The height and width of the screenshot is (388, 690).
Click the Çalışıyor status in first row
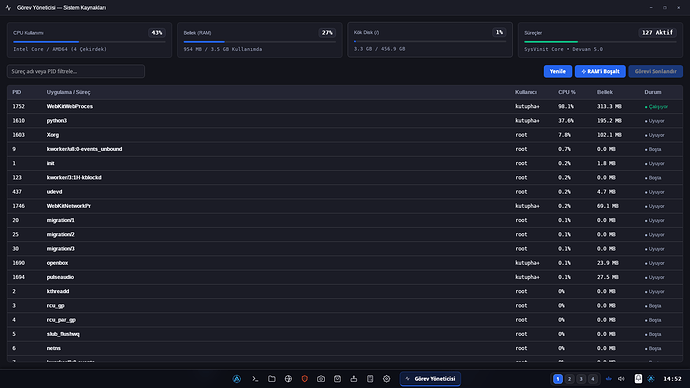coord(656,106)
